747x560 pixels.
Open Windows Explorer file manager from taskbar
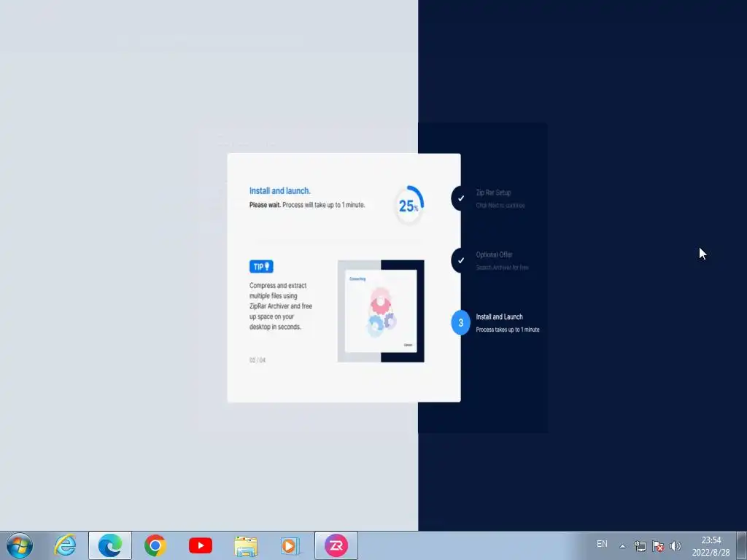[x=245, y=545]
